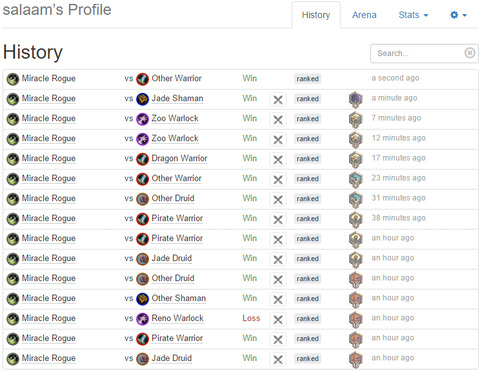Open the History tab
Viewport: 480px width, 372px height.
pos(316,15)
